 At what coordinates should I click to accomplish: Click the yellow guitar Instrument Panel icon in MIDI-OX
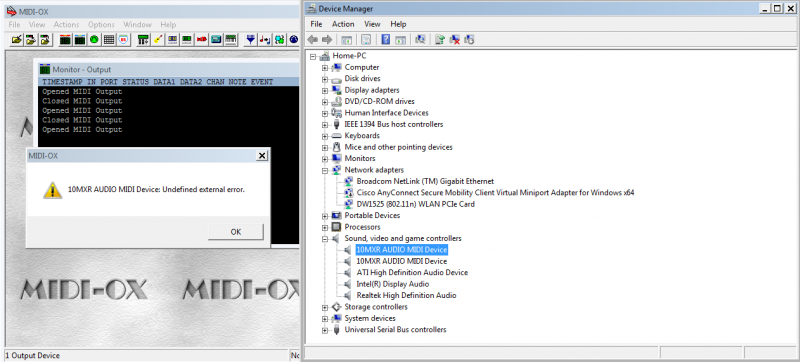coord(158,39)
